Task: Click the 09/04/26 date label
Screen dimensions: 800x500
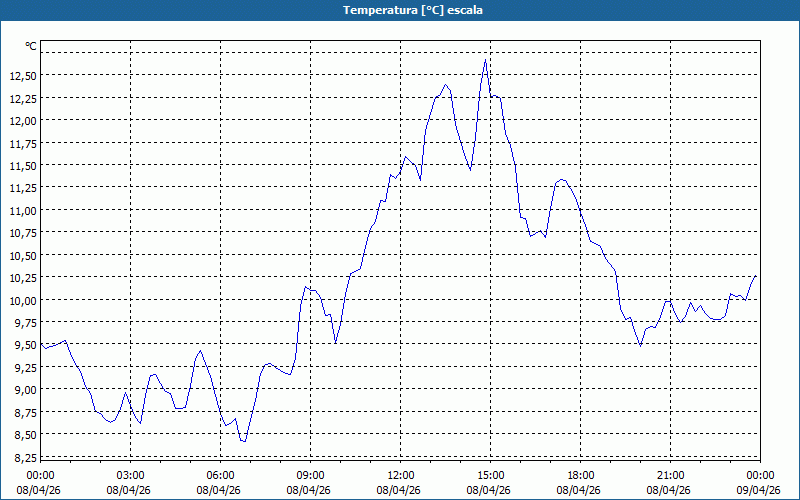Action: [759, 490]
